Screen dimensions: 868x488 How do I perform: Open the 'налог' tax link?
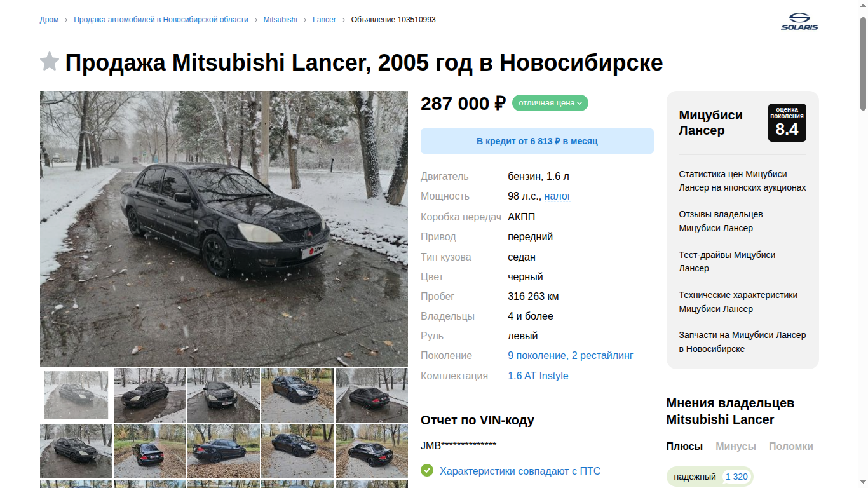pos(558,196)
